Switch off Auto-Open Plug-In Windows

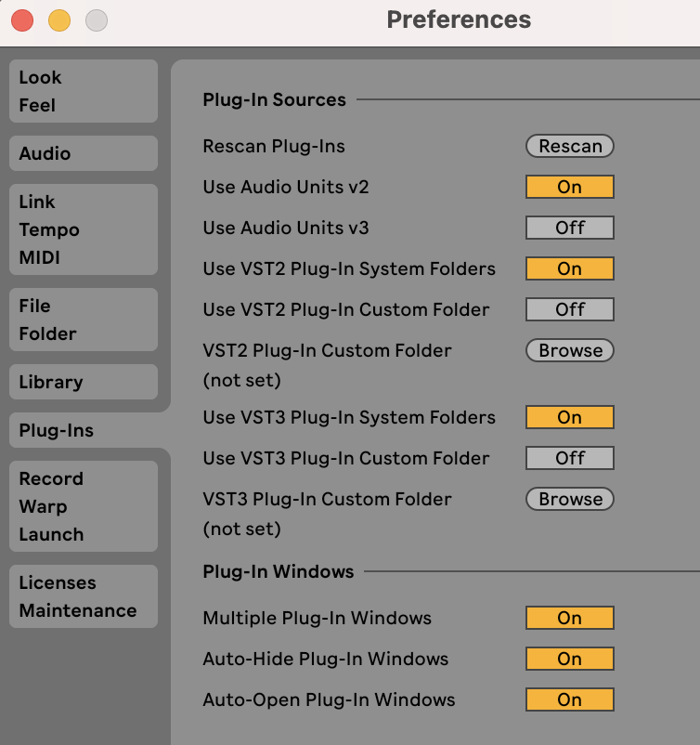click(x=570, y=699)
